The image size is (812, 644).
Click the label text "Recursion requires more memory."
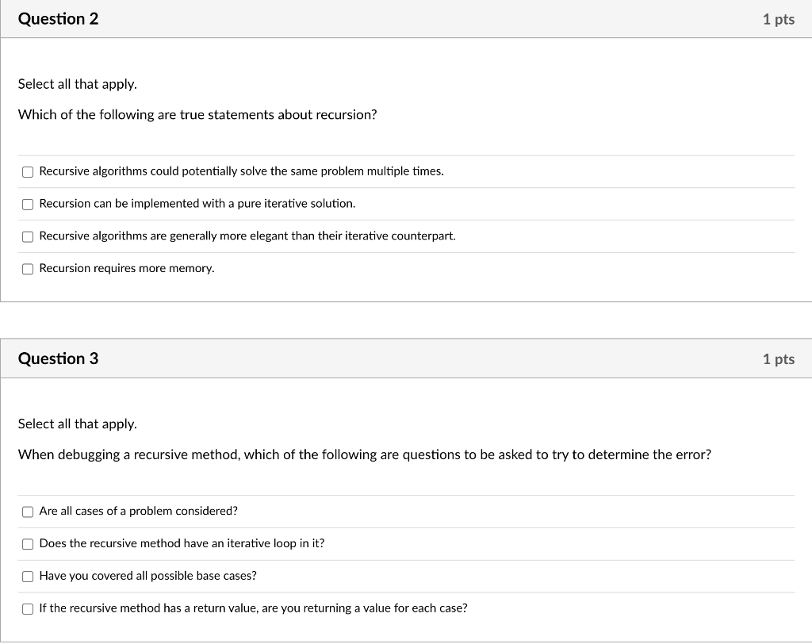[x=127, y=268]
